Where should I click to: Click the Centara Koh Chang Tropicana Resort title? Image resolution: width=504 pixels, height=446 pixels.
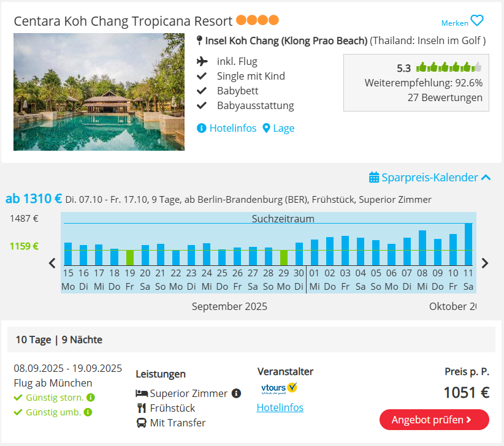point(123,21)
